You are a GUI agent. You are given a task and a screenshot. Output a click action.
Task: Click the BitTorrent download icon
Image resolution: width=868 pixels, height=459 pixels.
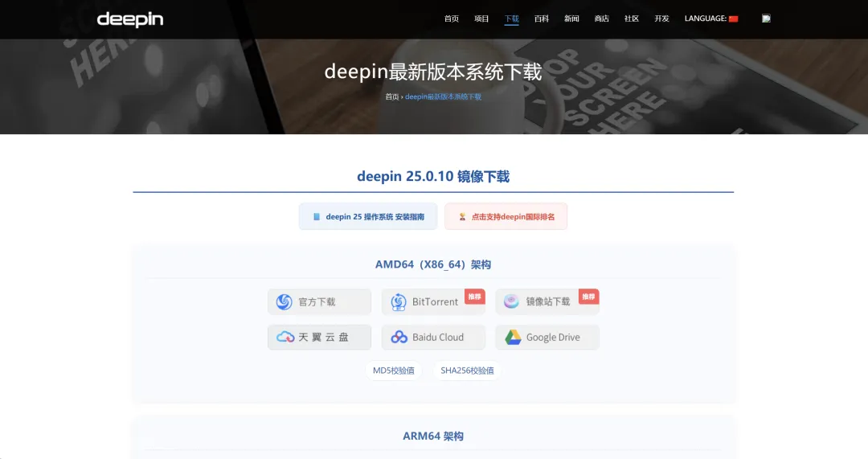398,301
